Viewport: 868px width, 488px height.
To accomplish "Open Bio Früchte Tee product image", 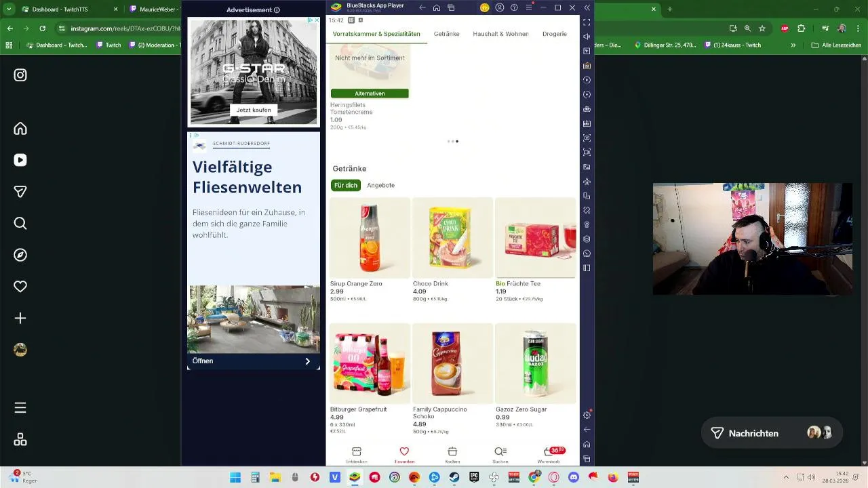I will click(535, 238).
